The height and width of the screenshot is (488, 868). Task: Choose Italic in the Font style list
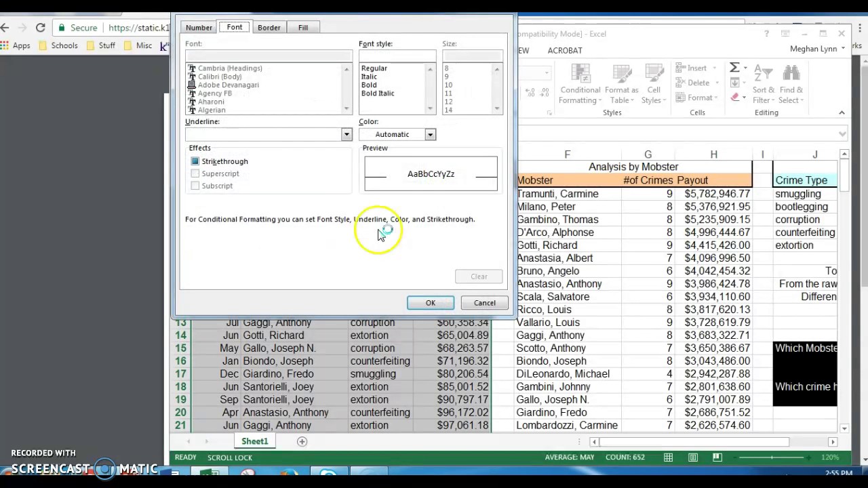point(369,77)
